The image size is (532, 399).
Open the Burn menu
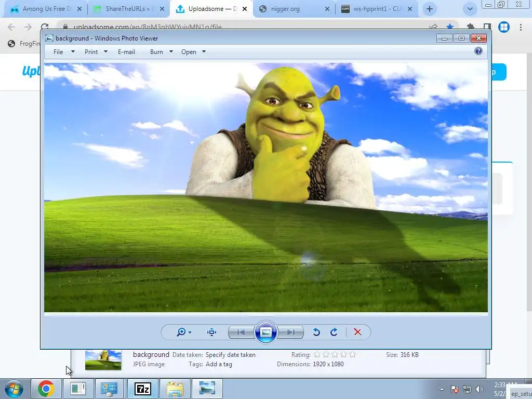pos(156,52)
